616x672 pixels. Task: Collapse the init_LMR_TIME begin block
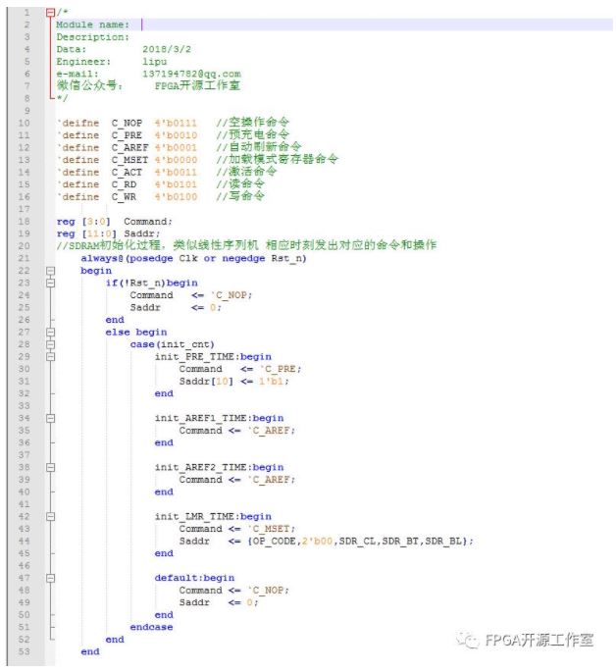[x=51, y=516]
